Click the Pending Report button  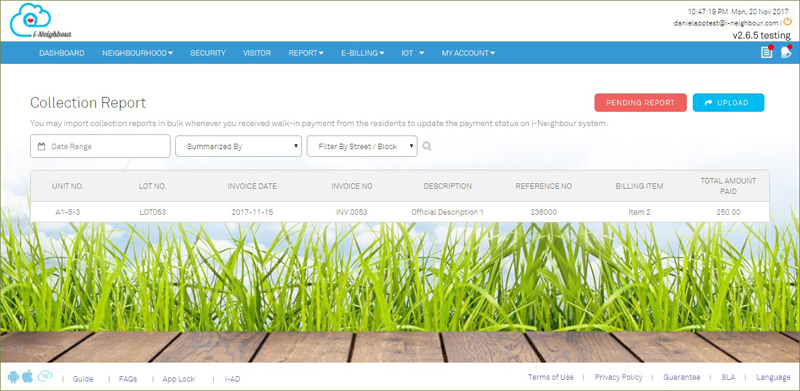640,103
